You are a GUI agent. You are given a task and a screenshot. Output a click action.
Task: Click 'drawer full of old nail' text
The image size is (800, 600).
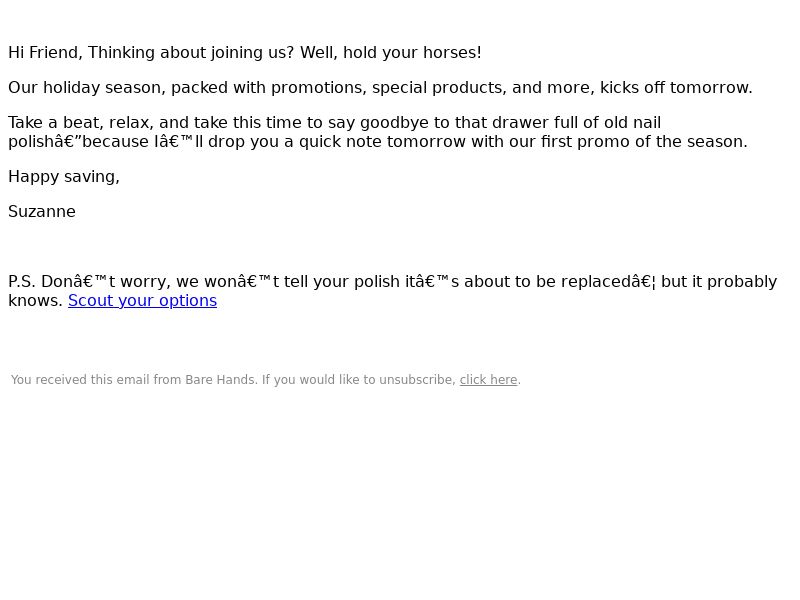tap(577, 123)
